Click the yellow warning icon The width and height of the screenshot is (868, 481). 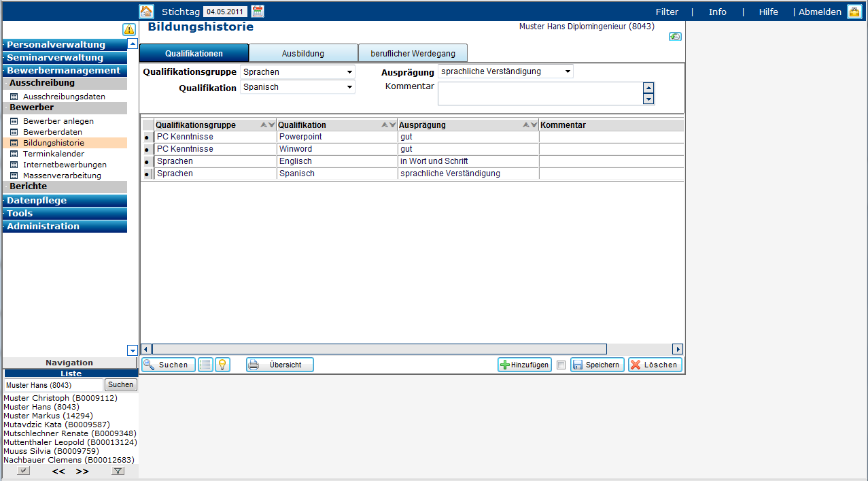tap(129, 29)
